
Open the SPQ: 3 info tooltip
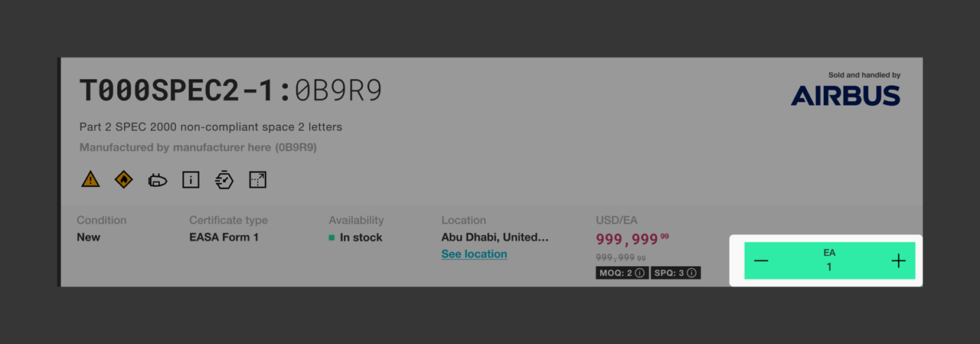pyautogui.click(x=691, y=273)
